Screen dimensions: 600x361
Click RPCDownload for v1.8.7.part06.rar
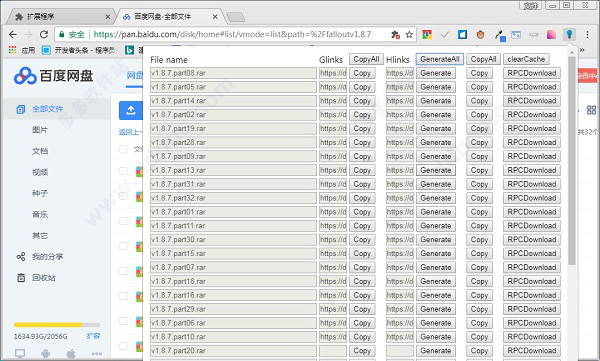coord(532,323)
